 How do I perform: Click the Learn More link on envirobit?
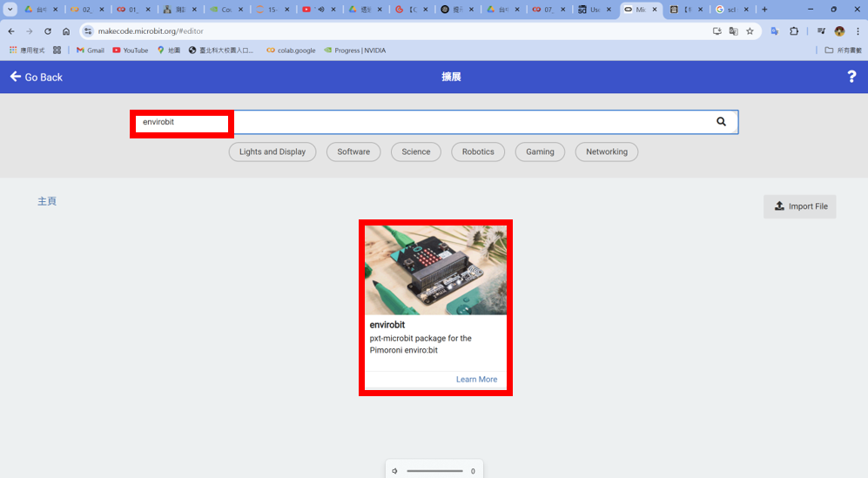476,380
